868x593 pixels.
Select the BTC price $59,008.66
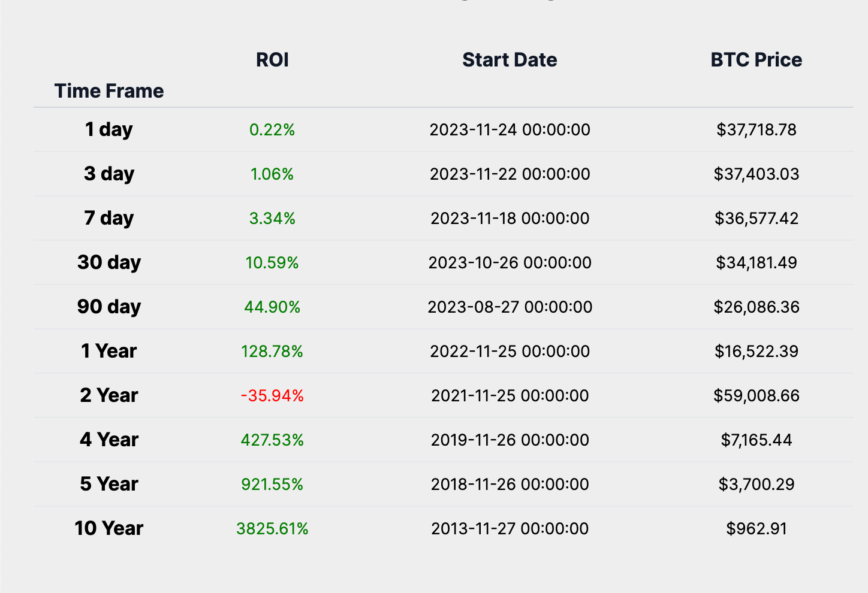(x=756, y=395)
